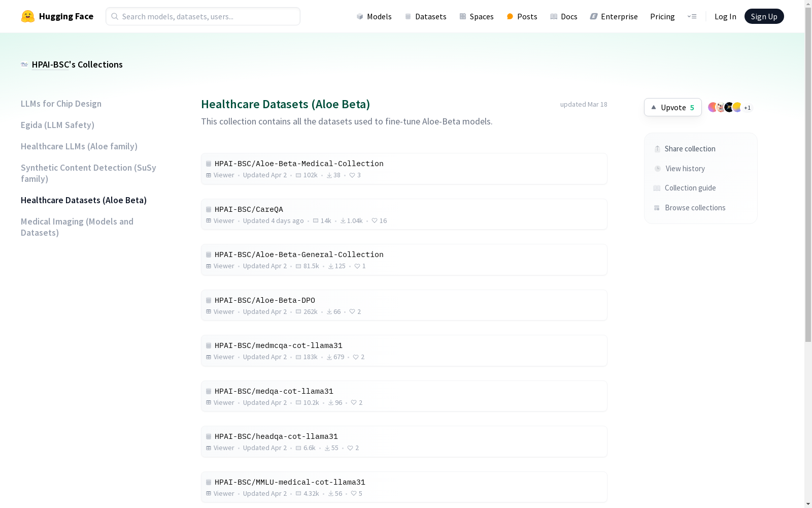
Task: Open the Collection guide link
Action: 685,188
